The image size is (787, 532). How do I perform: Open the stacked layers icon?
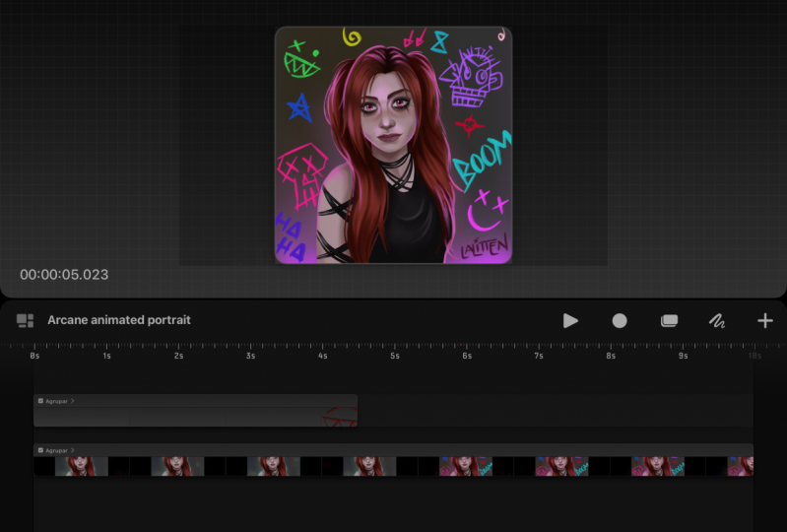[x=669, y=321]
